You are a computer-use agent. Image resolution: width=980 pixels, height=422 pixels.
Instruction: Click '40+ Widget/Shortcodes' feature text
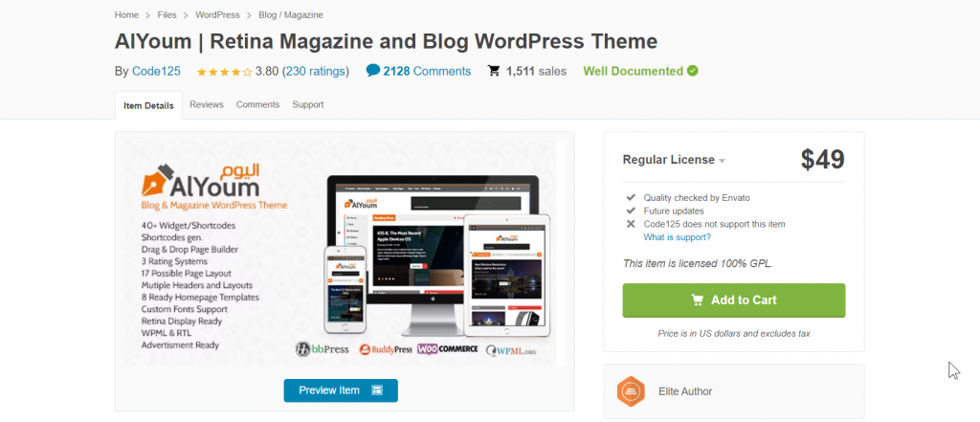click(189, 225)
